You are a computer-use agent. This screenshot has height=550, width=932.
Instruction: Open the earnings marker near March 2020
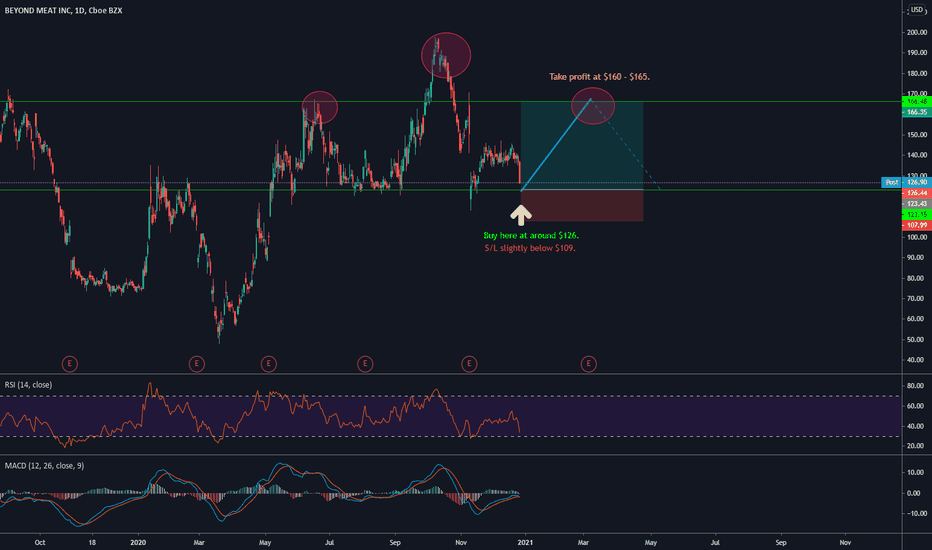197,364
